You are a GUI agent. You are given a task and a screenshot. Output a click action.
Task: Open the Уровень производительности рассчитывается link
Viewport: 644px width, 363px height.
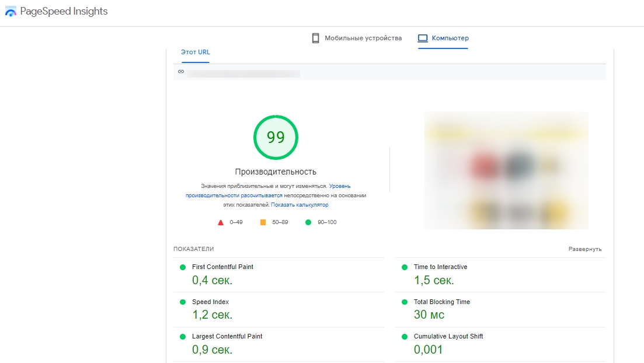click(234, 196)
